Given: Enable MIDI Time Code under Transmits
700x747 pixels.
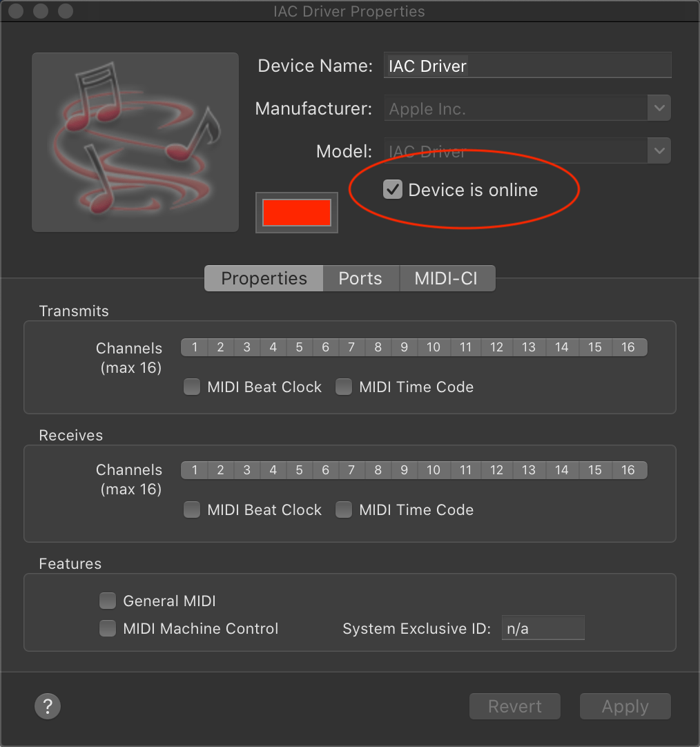Looking at the screenshot, I should point(344,387).
